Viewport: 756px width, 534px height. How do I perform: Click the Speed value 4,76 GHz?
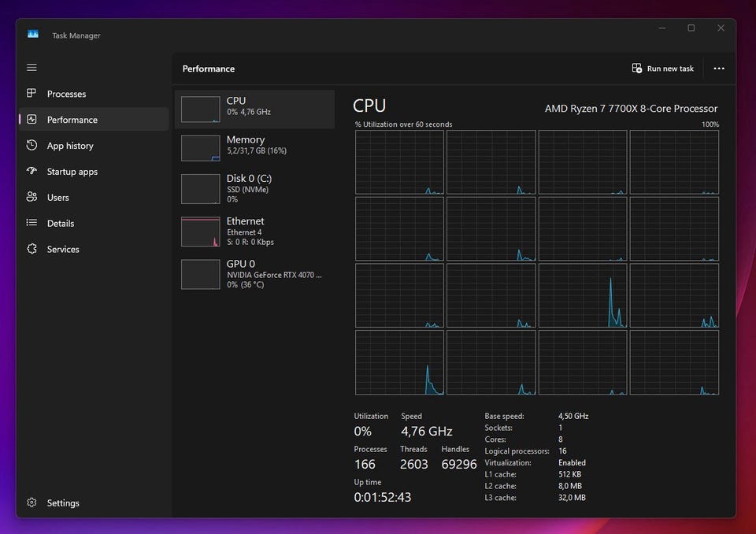[427, 431]
